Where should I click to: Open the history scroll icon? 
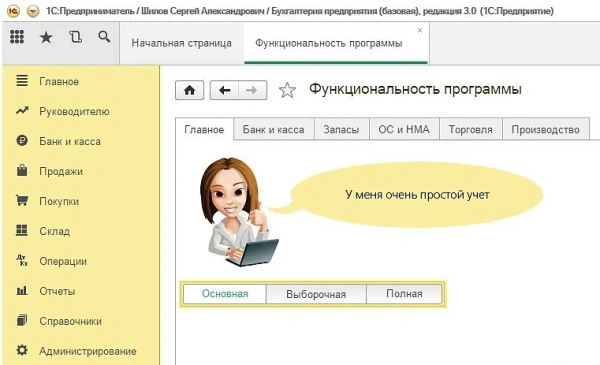(x=75, y=37)
